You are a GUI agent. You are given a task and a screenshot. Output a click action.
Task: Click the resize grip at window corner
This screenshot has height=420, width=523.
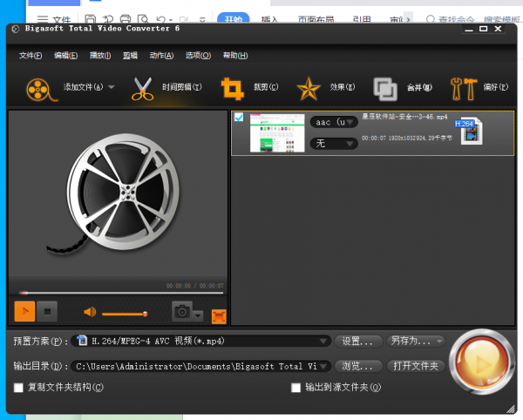(x=511, y=409)
